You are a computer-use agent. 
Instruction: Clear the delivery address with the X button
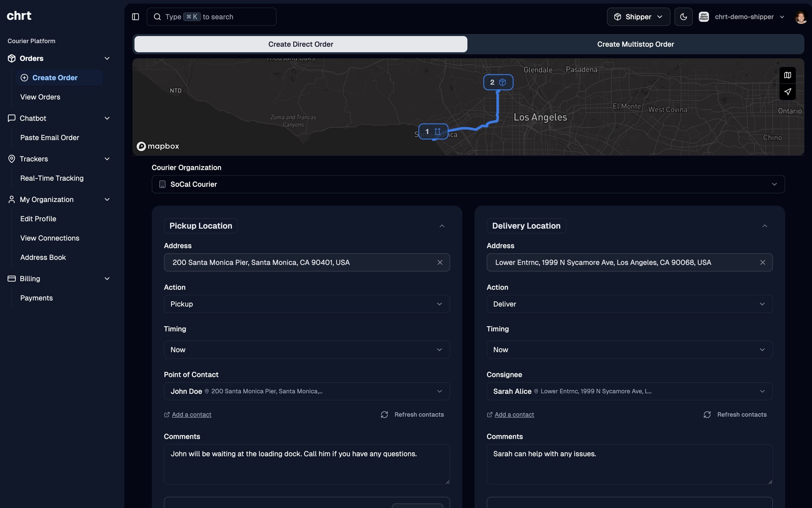tap(763, 262)
